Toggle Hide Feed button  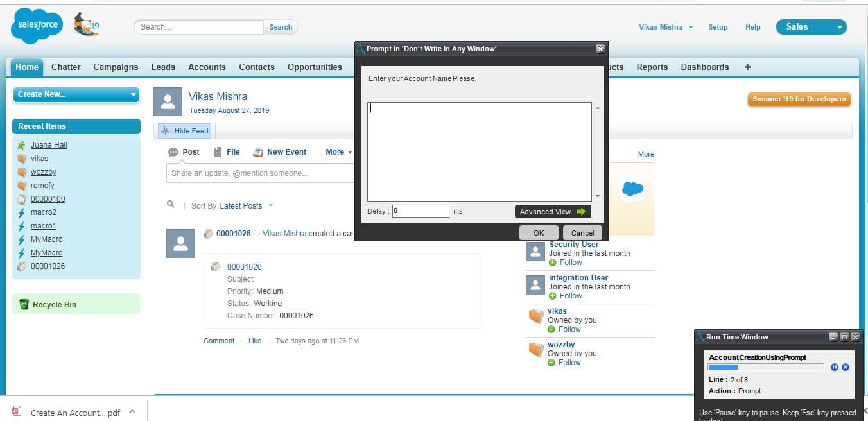tap(185, 131)
